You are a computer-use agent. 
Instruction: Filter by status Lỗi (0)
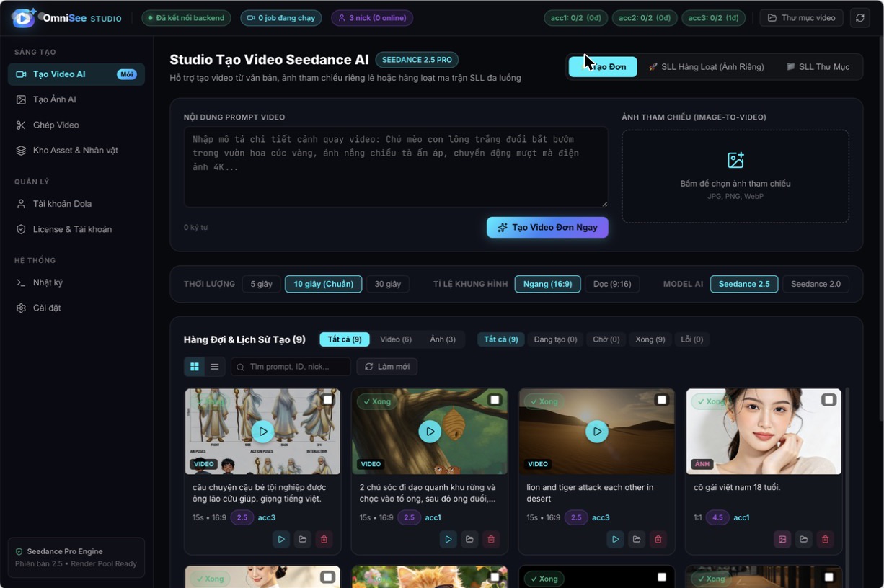(692, 339)
